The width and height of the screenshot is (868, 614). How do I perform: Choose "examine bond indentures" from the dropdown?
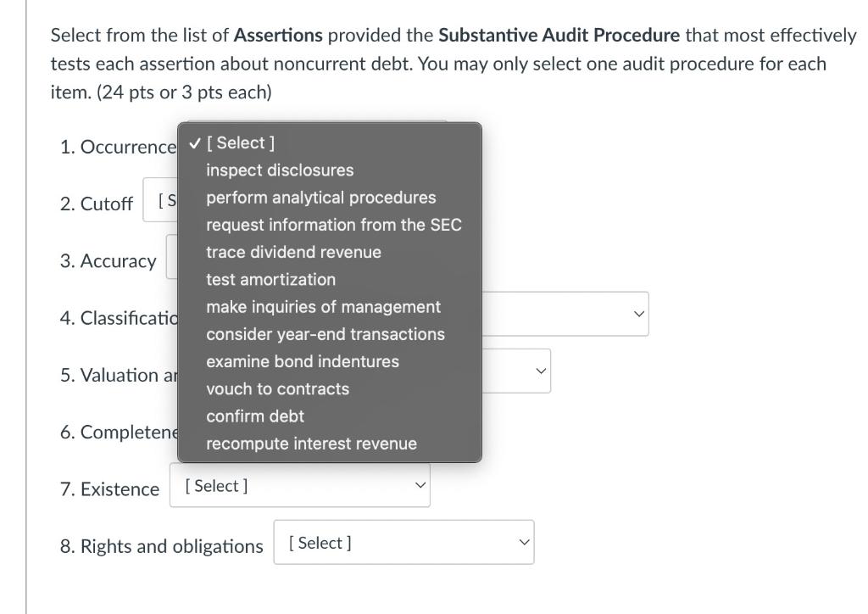coord(302,361)
